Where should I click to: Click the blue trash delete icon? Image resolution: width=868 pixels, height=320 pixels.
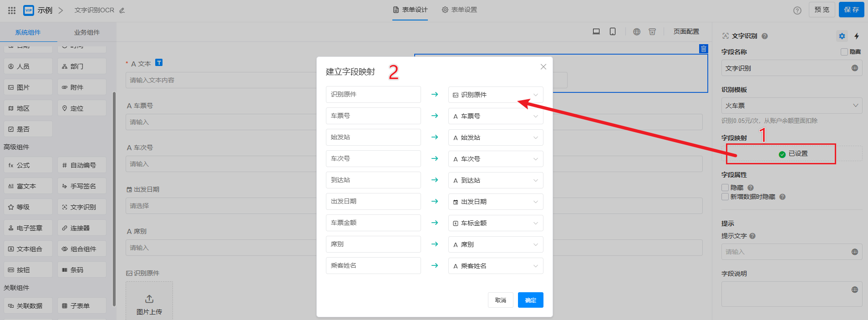704,49
